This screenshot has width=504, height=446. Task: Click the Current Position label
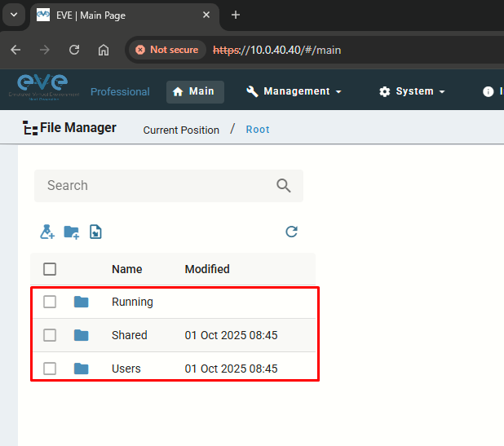point(181,130)
